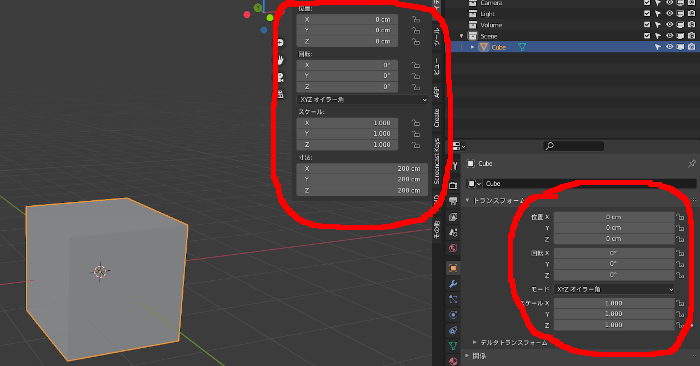700x366 pixels.
Task: Uncheck the Scene collection checkbox
Action: [647, 36]
